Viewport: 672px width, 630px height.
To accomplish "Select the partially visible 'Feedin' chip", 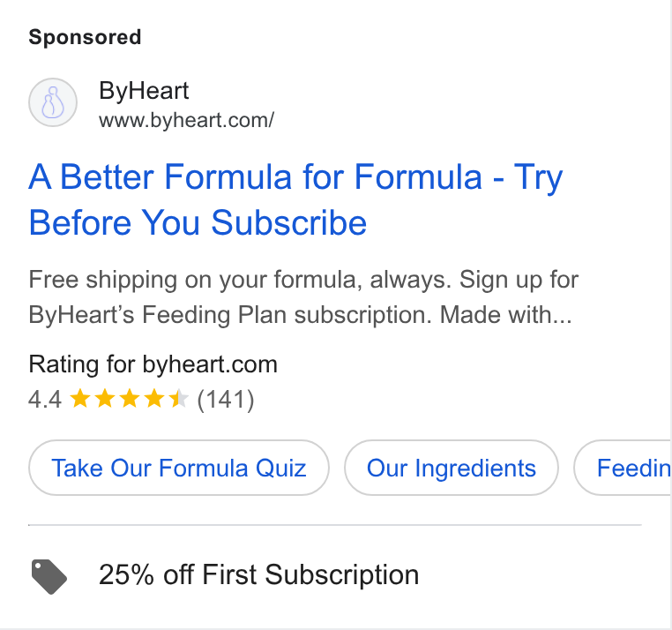I will [623, 468].
